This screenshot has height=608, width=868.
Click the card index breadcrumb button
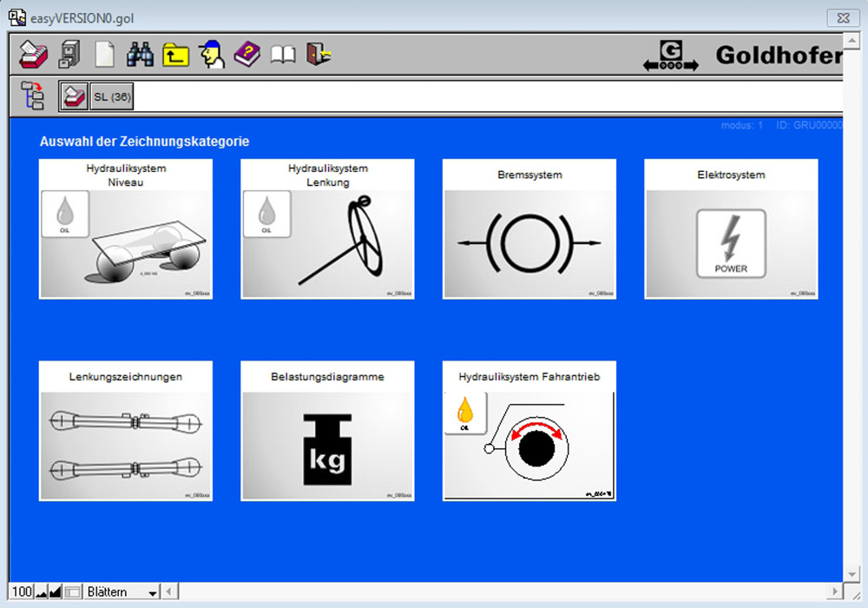[74, 96]
